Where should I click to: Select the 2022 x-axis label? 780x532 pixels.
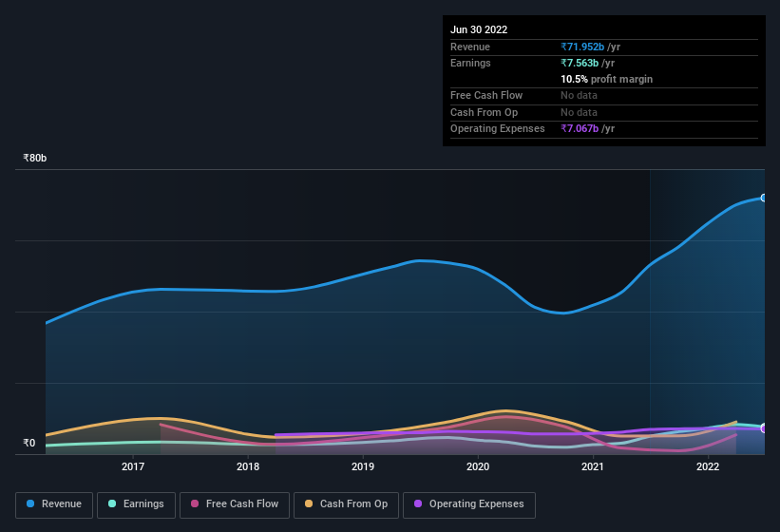click(708, 466)
